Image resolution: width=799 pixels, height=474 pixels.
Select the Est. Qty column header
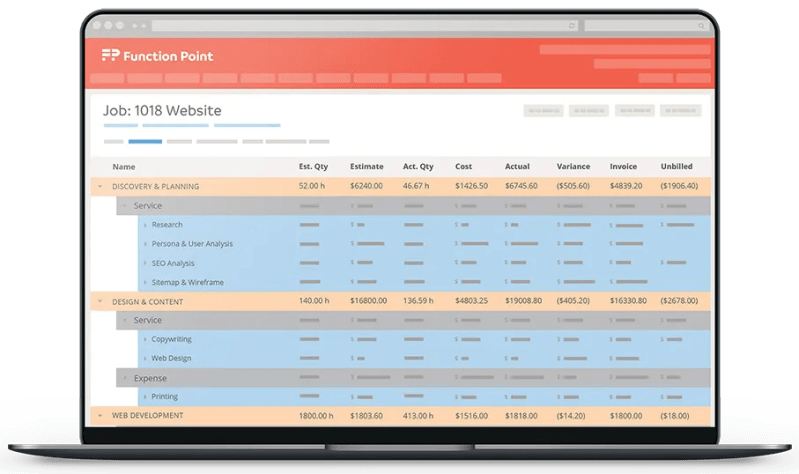tap(313, 167)
